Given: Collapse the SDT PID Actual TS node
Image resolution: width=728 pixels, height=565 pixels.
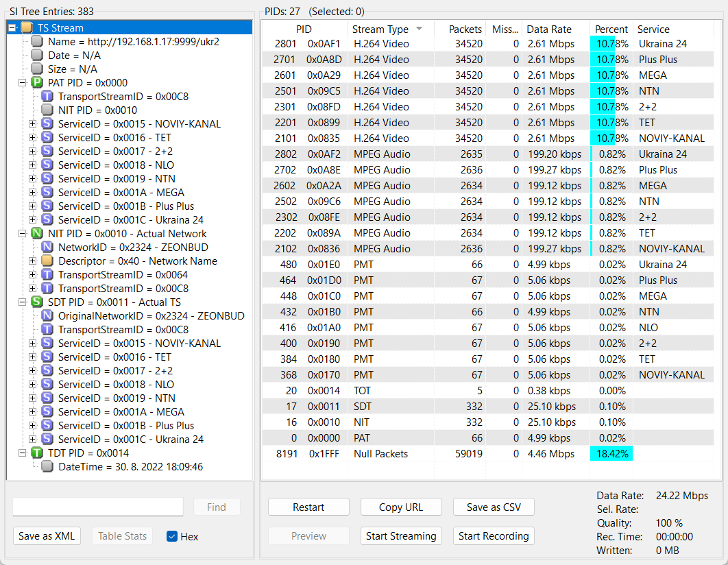Looking at the screenshot, I should tap(23, 302).
